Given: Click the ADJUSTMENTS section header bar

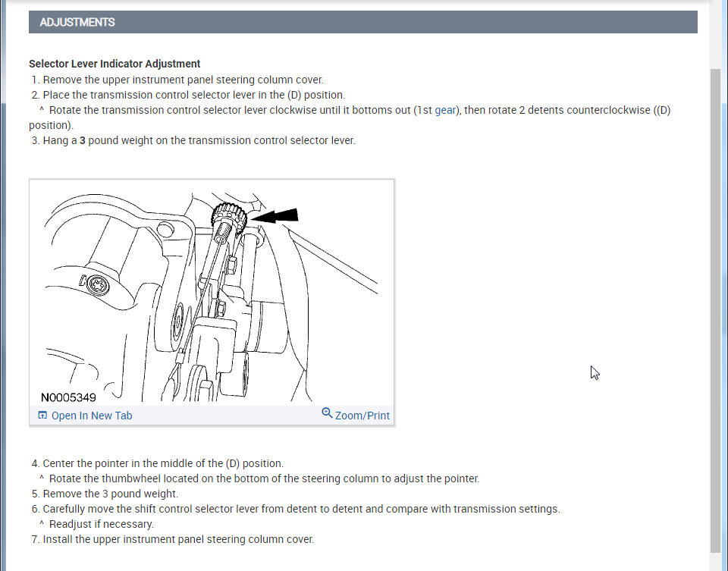Looking at the screenshot, I should tap(362, 22).
